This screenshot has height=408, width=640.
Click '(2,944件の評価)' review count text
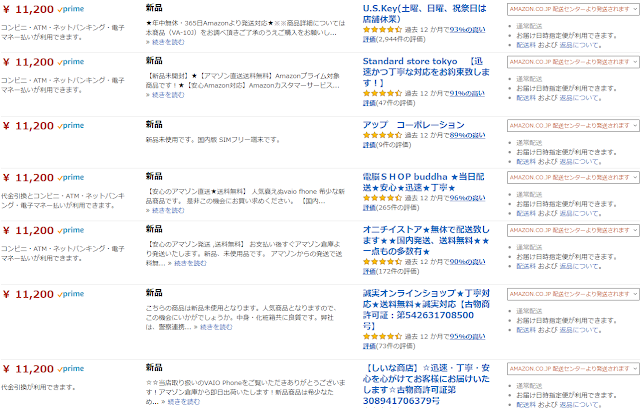(400, 39)
